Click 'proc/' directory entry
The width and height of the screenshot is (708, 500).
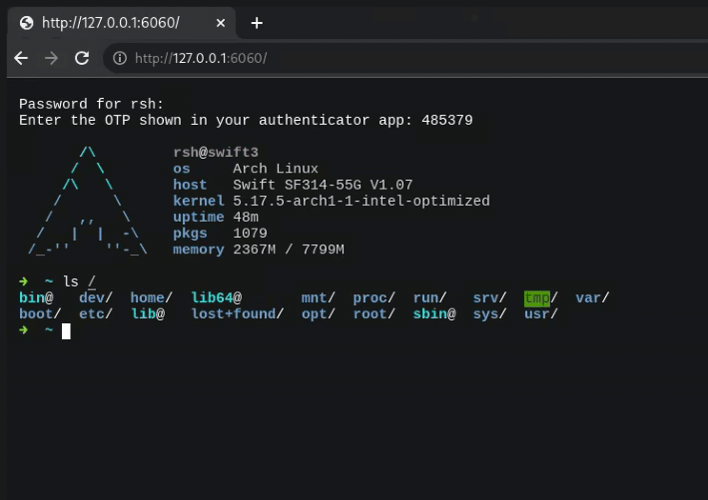[374, 298]
